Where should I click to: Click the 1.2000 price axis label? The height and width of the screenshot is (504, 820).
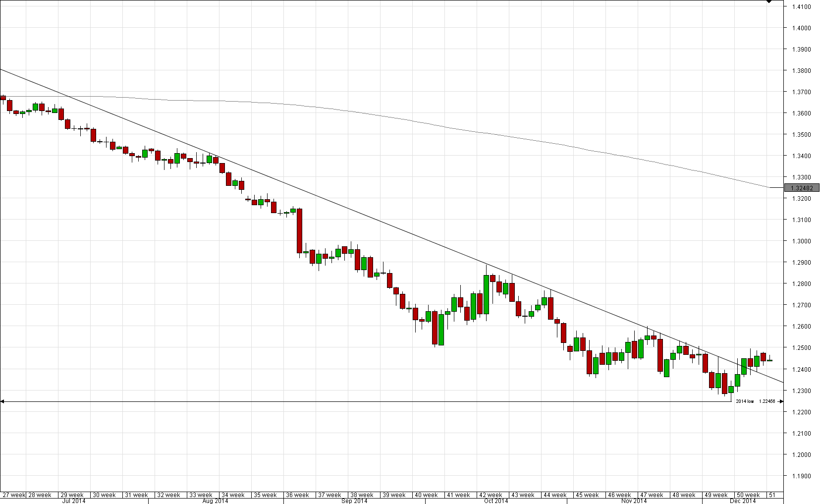pyautogui.click(x=801, y=454)
